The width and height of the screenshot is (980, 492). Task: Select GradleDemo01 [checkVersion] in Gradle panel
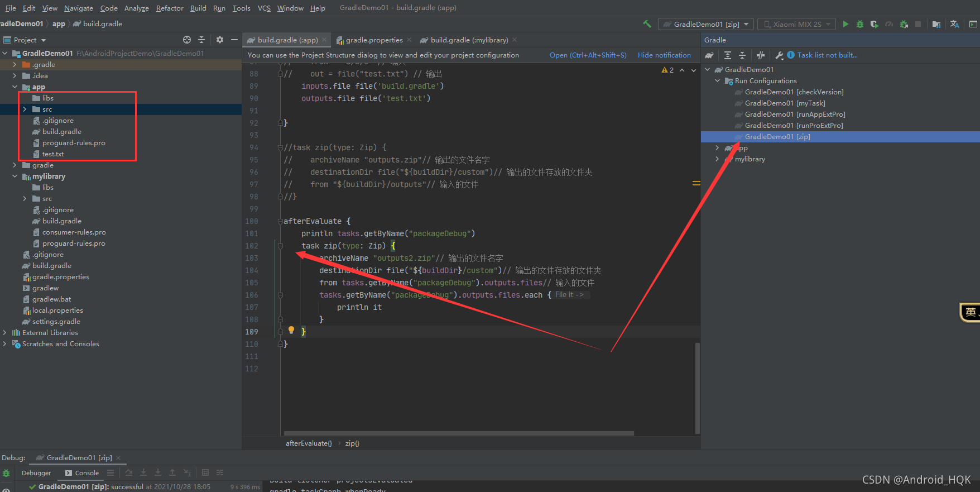(x=794, y=92)
